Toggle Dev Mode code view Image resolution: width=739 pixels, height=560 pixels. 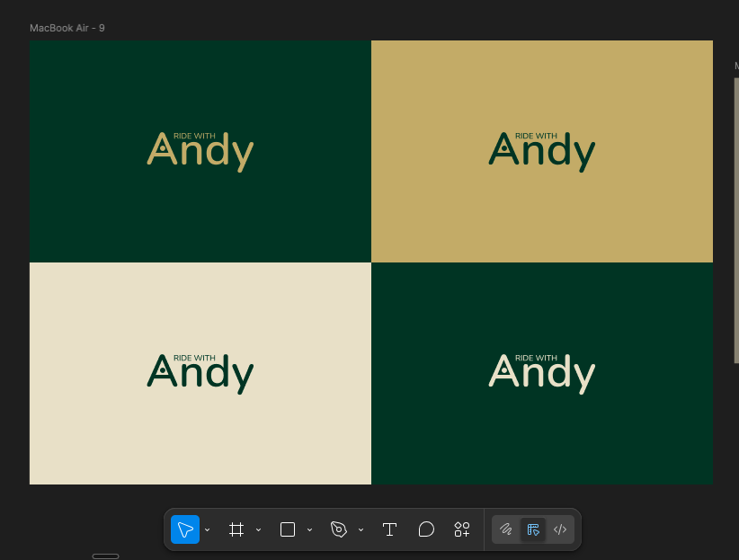pos(560,529)
